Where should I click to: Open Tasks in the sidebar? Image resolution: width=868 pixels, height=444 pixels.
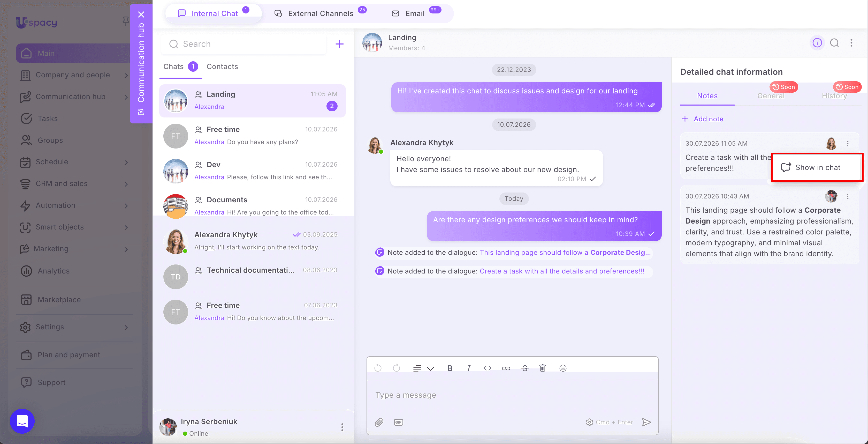[48, 119]
